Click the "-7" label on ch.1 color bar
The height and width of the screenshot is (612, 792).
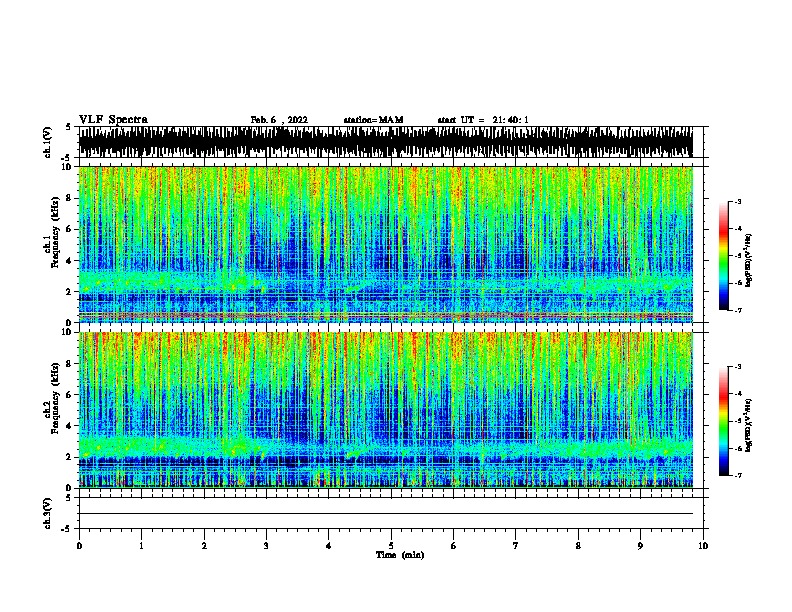(738, 310)
